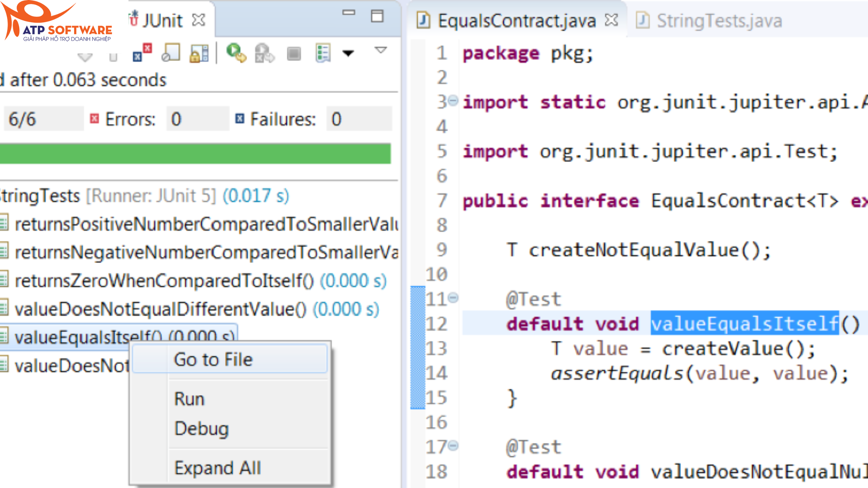Toggle the Scroll Lock button
The height and width of the screenshot is (488, 868).
pyautogui.click(x=199, y=54)
